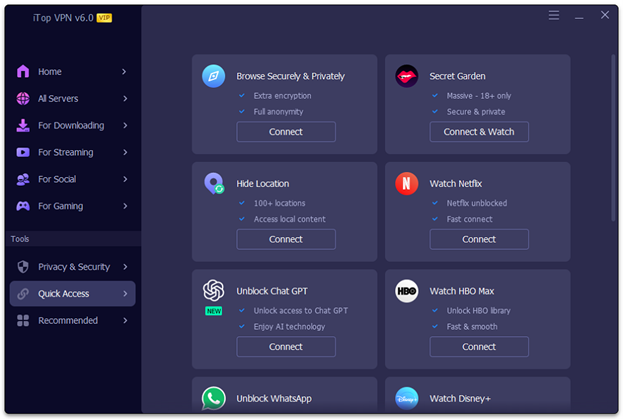Image resolution: width=623 pixels, height=419 pixels.
Task: Click the For Streaming play icon
Action: [23, 152]
